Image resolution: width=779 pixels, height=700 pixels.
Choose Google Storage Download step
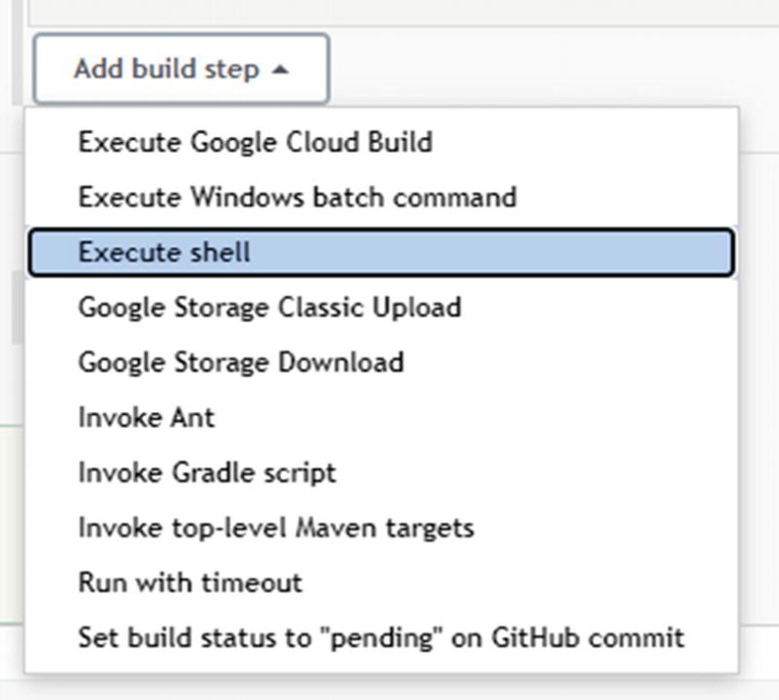coord(240,361)
